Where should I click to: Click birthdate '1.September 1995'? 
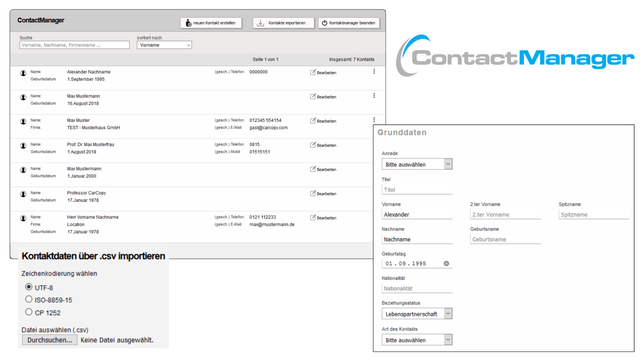click(x=86, y=80)
